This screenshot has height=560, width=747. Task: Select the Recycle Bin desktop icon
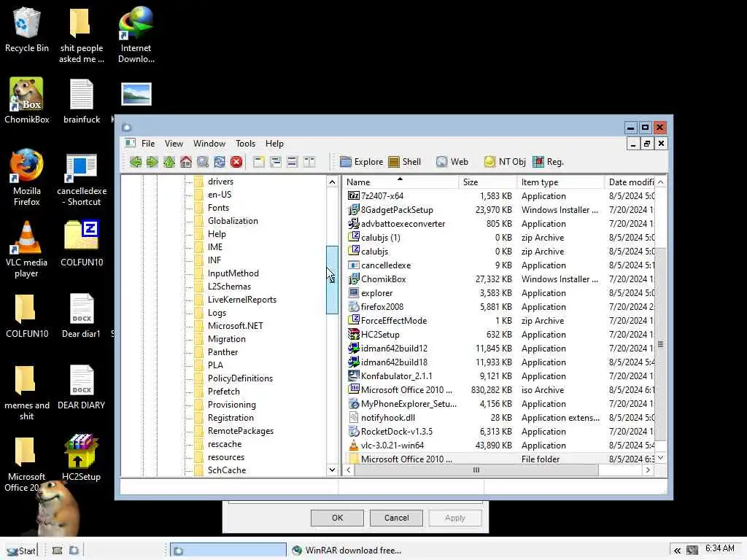pyautogui.click(x=27, y=29)
